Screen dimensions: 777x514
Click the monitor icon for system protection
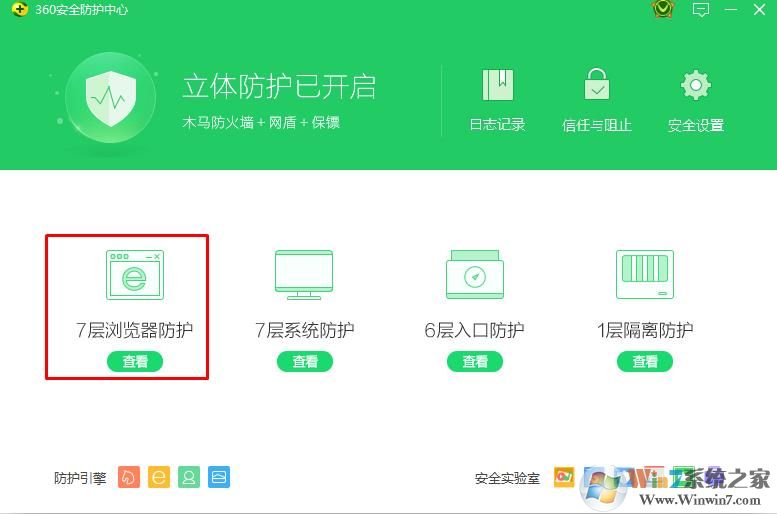tap(304, 275)
